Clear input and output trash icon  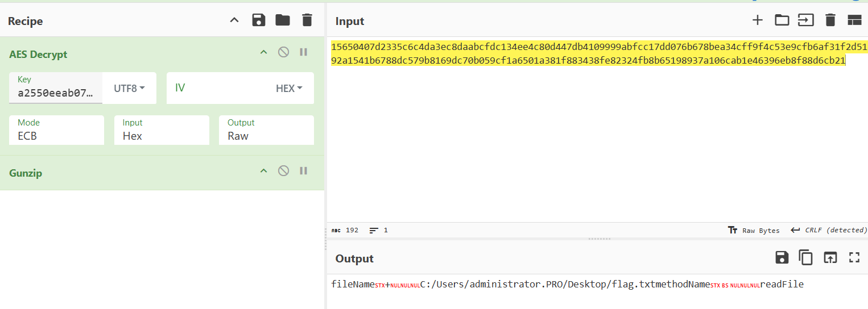830,20
